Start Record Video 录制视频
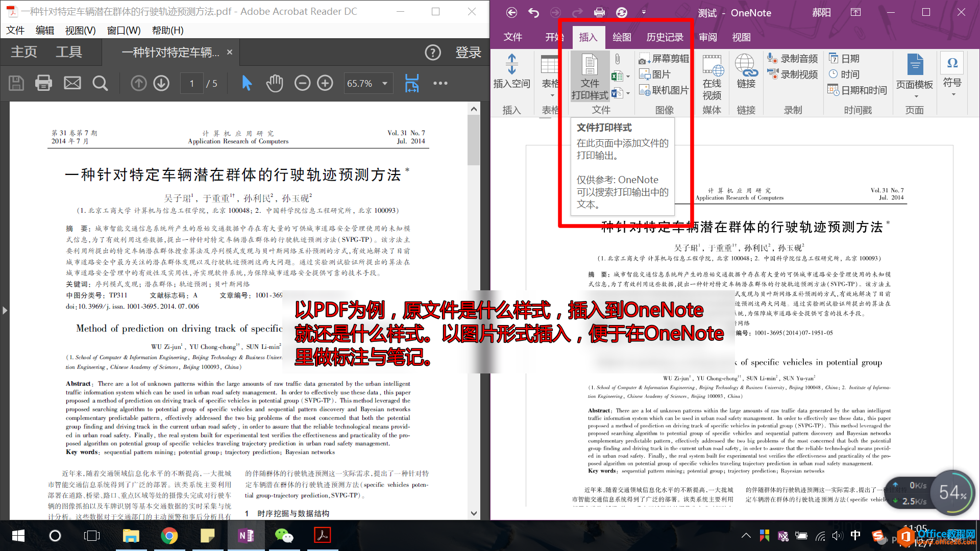 point(793,74)
